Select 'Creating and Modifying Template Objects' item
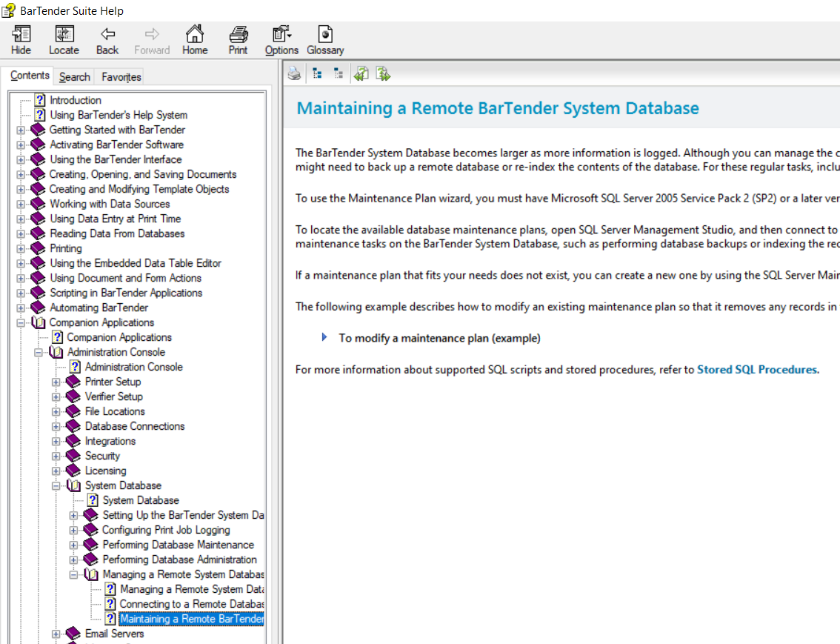 139,189
